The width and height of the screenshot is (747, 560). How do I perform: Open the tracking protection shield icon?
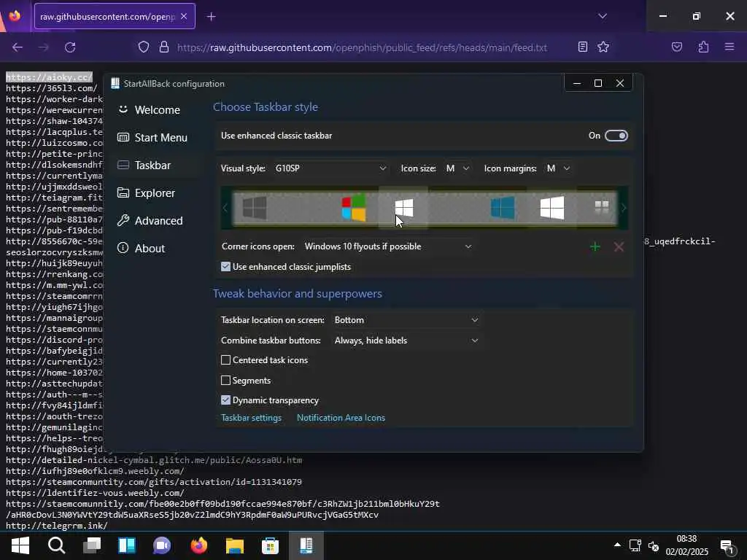[144, 47]
